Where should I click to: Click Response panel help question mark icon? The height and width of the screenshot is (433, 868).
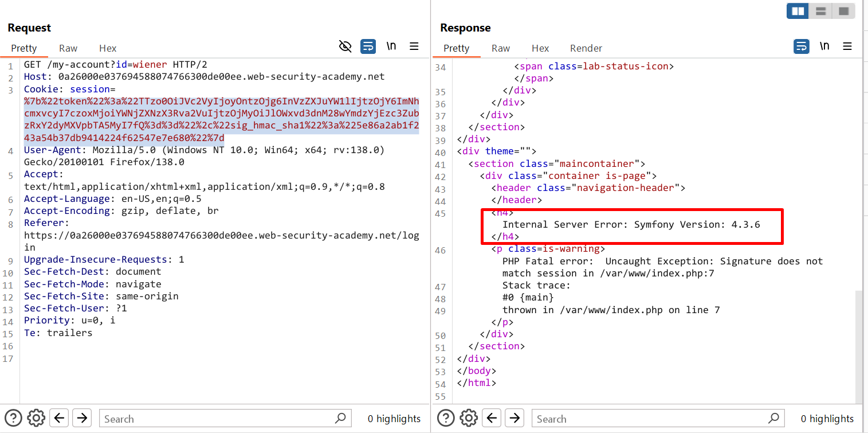tap(446, 418)
